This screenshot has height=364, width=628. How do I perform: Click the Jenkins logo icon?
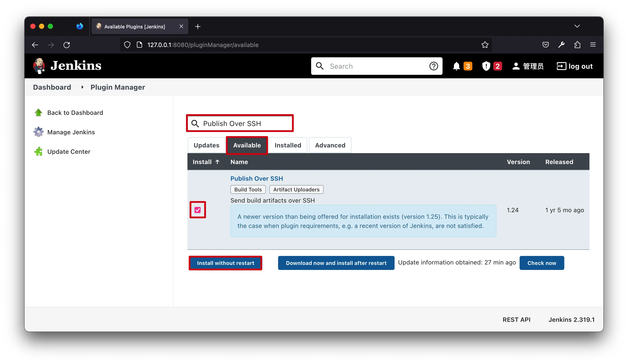pos(39,66)
